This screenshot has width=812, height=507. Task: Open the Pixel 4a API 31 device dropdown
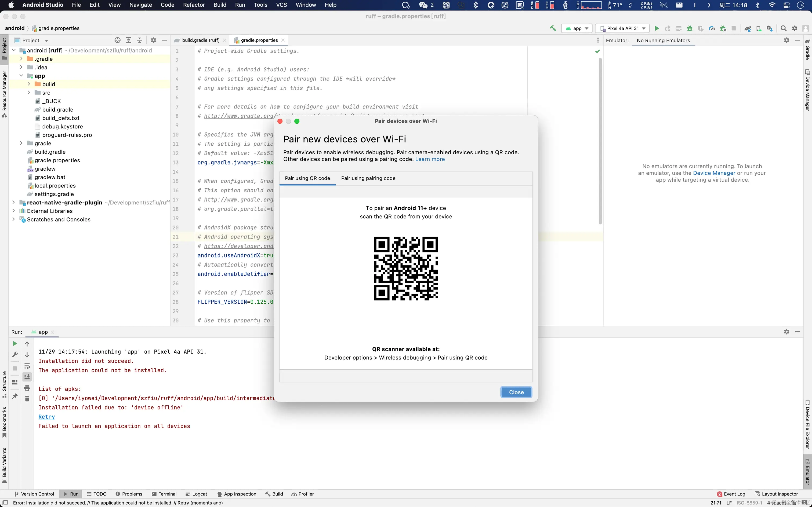coord(622,28)
